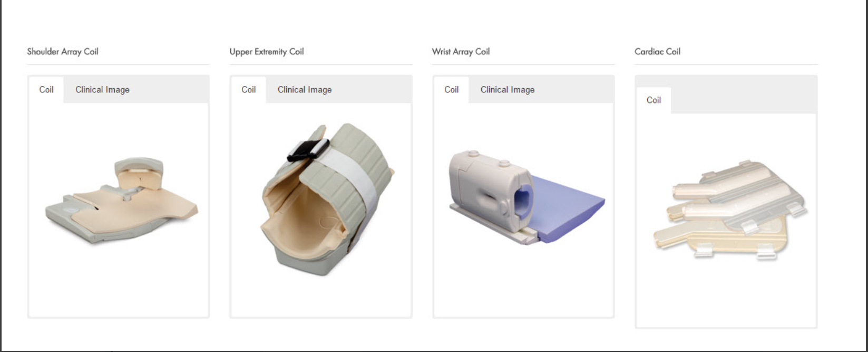Click the gray tab bar beside Cardiac Coil tab

pyautogui.click(x=744, y=100)
